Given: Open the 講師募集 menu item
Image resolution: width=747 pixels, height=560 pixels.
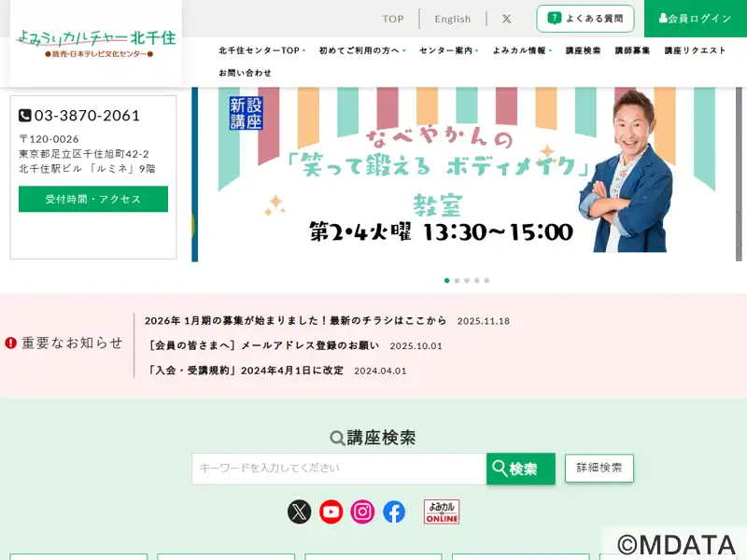Looking at the screenshot, I should tap(632, 50).
